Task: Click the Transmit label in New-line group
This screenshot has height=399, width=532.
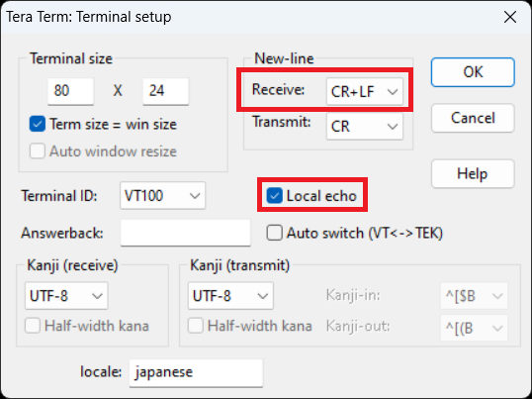Action: tap(281, 122)
